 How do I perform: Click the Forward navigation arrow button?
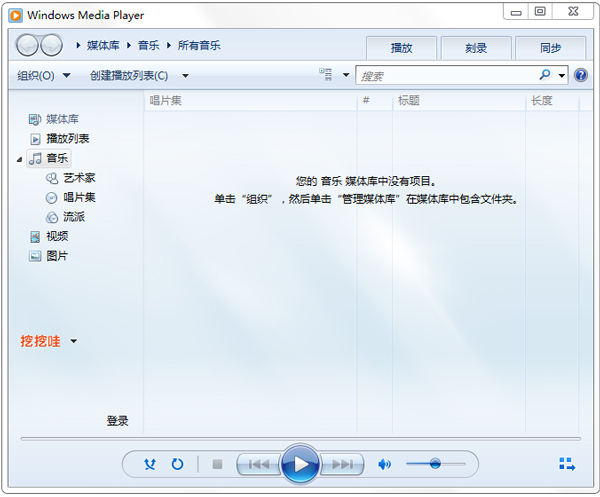(52, 45)
